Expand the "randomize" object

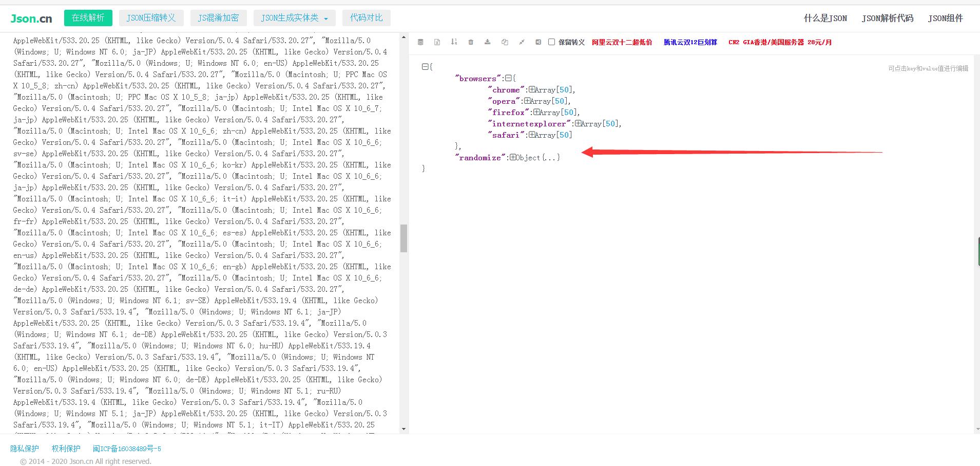[513, 157]
